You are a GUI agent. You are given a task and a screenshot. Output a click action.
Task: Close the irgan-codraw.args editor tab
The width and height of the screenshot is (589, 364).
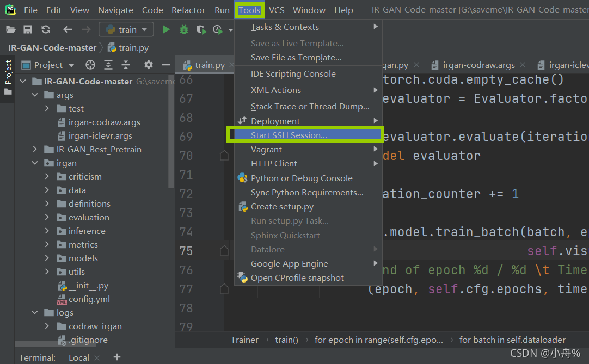pyautogui.click(x=523, y=65)
